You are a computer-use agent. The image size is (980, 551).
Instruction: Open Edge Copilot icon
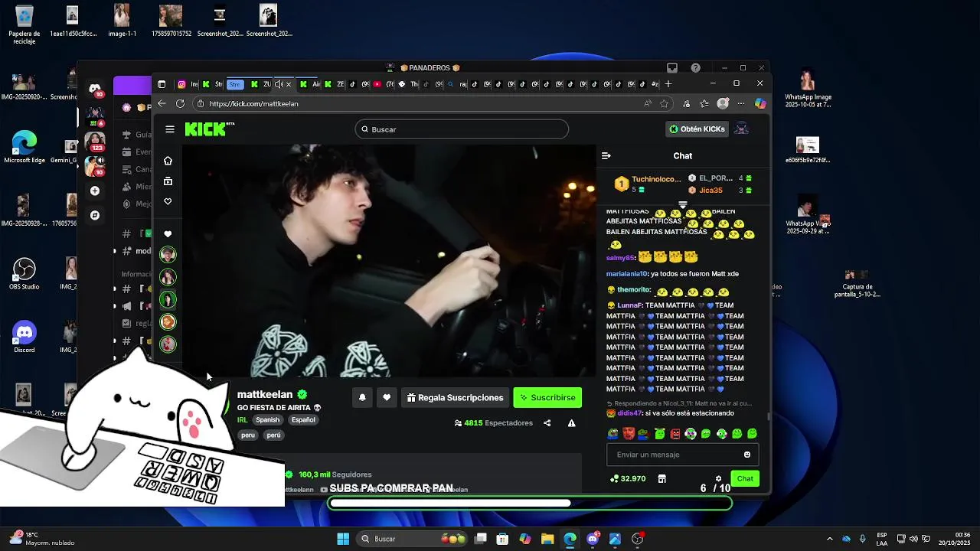click(x=760, y=103)
